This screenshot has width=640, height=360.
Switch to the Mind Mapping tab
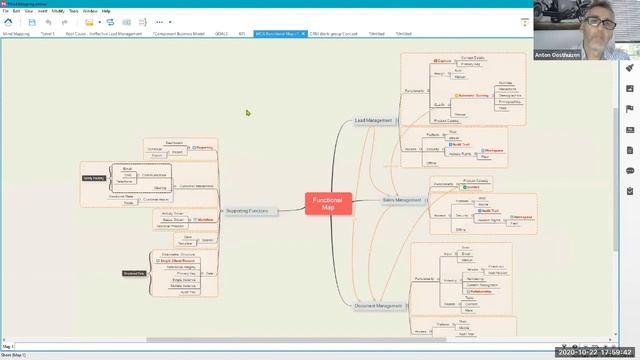[x=16, y=33]
